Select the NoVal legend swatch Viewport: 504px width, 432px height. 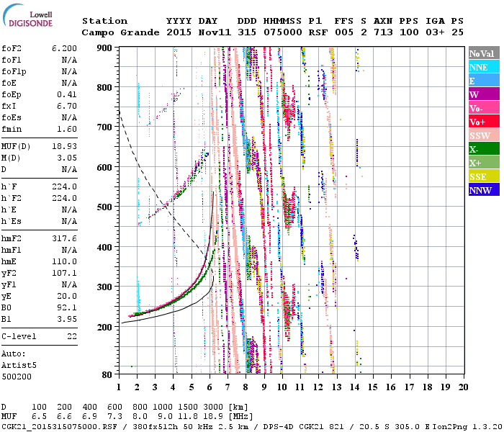(x=484, y=53)
